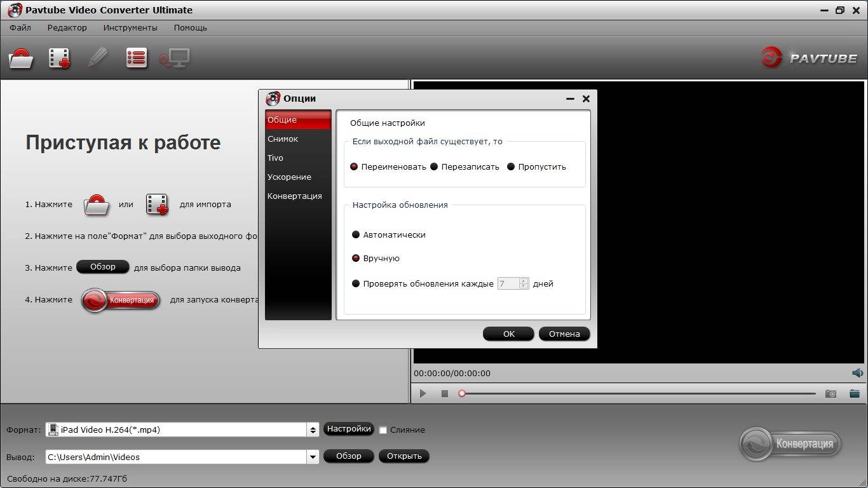Minimize the main Pavtube window
Screen dimensions: 868x488
point(825,10)
